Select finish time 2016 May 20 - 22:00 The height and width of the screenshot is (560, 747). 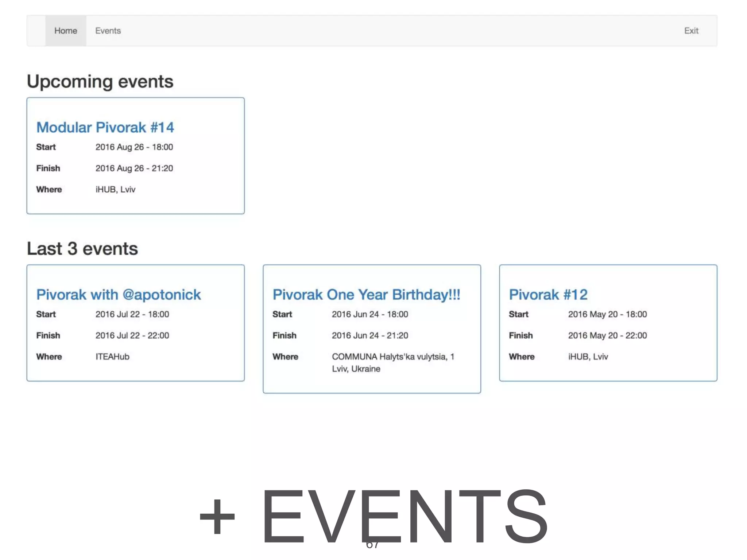pos(607,335)
